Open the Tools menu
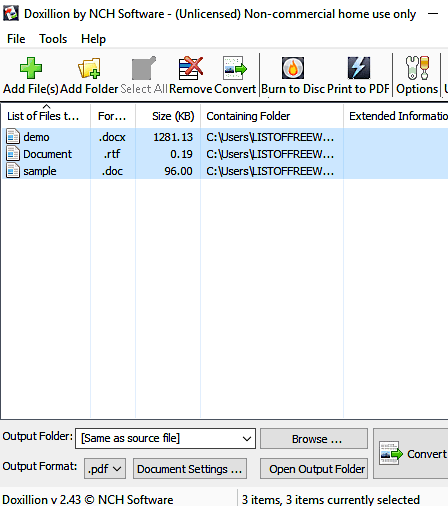 pyautogui.click(x=53, y=39)
